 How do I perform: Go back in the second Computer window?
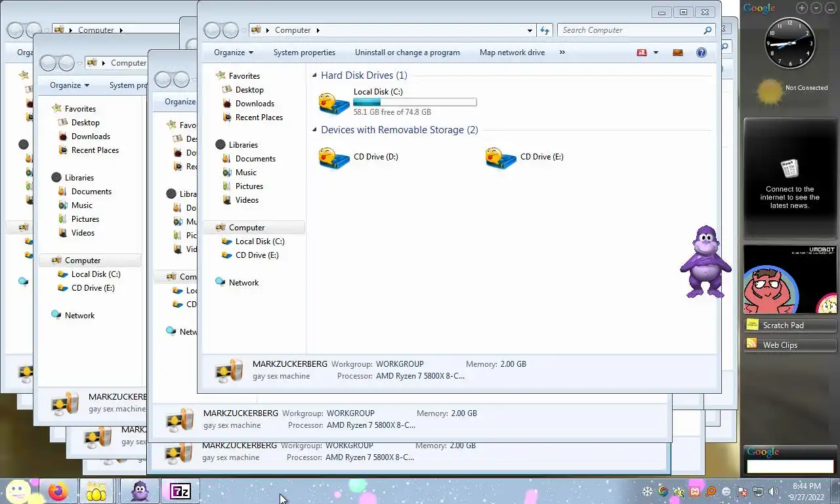pyautogui.click(x=48, y=63)
